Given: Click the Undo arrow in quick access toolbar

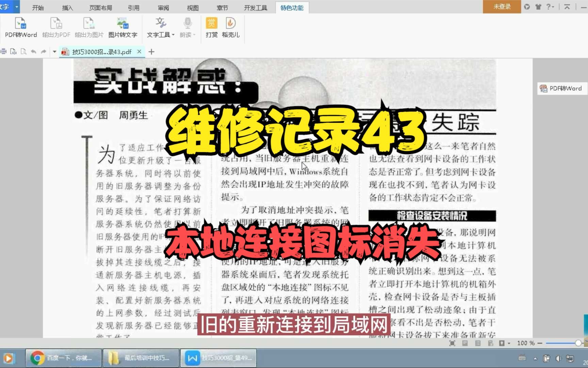Looking at the screenshot, I should (x=33, y=51).
